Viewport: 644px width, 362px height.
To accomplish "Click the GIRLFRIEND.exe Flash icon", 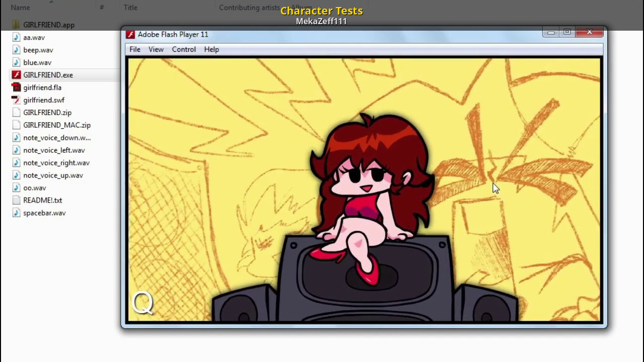I will [x=16, y=75].
